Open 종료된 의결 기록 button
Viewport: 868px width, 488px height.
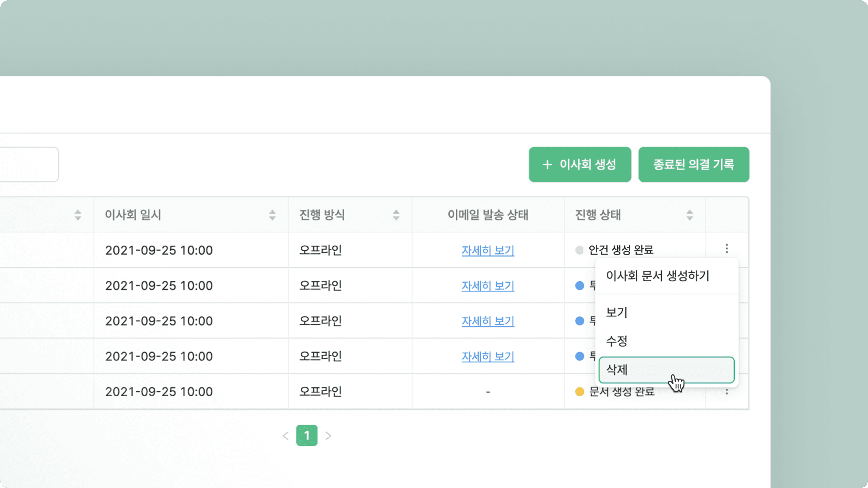[x=693, y=164]
